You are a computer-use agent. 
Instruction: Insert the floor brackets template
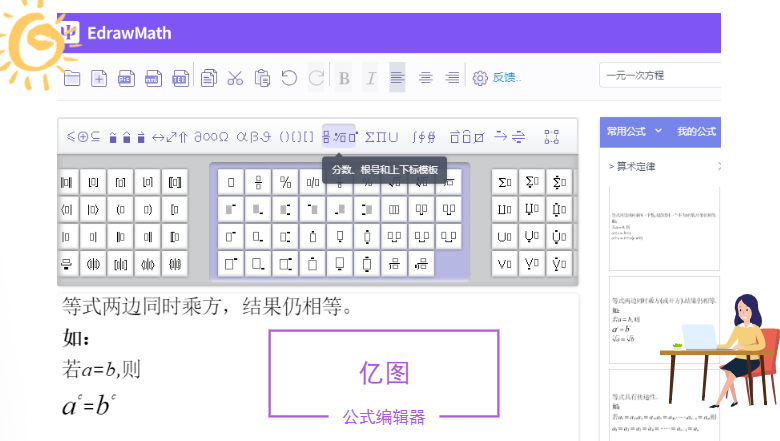click(94, 182)
